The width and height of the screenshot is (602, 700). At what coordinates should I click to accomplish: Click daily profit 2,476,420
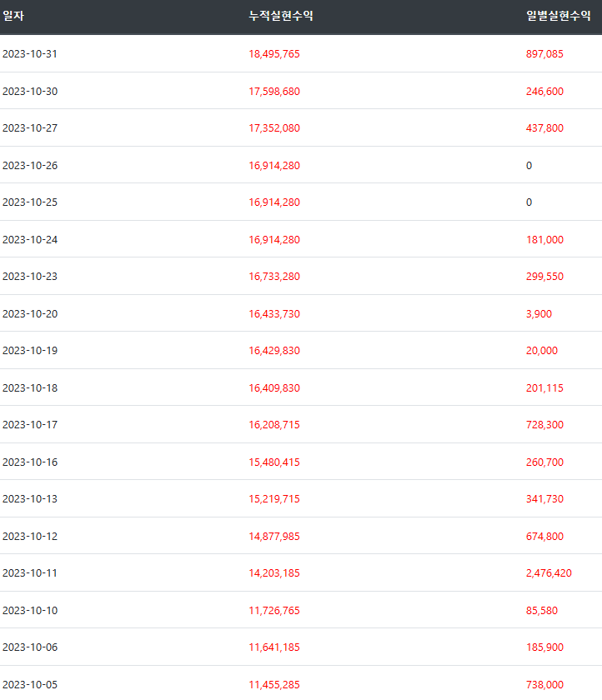549,572
